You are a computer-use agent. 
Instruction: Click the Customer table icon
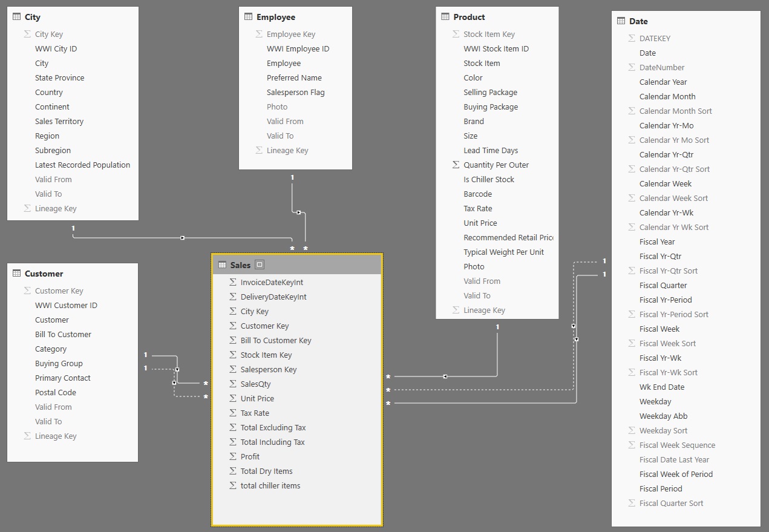point(16,274)
